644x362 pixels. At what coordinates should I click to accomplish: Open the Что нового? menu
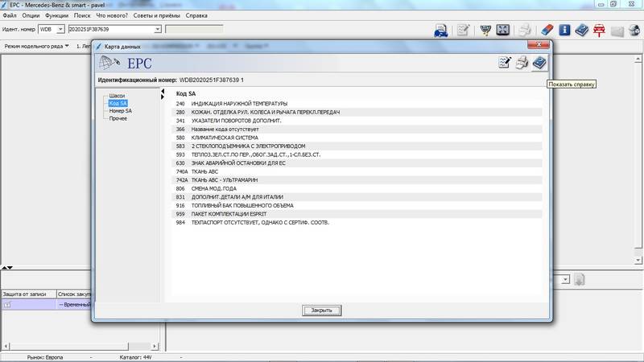pos(112,15)
